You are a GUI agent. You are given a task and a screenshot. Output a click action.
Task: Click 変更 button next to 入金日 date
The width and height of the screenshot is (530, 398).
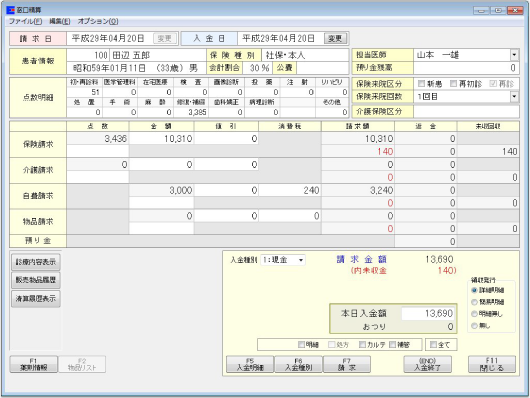(335, 39)
